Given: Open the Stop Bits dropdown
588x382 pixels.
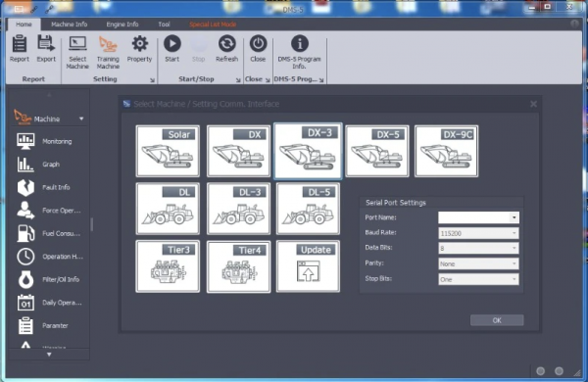Looking at the screenshot, I should tap(514, 279).
